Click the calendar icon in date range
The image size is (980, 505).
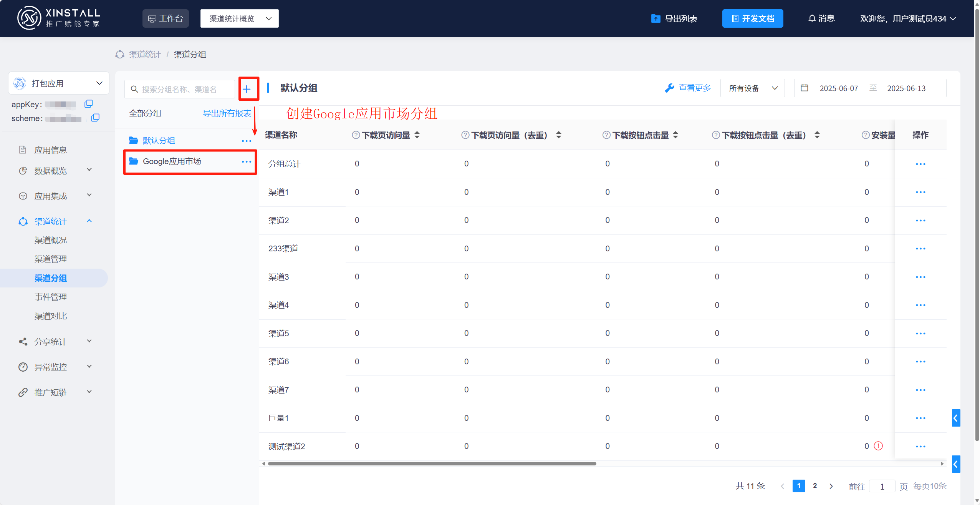click(x=805, y=88)
